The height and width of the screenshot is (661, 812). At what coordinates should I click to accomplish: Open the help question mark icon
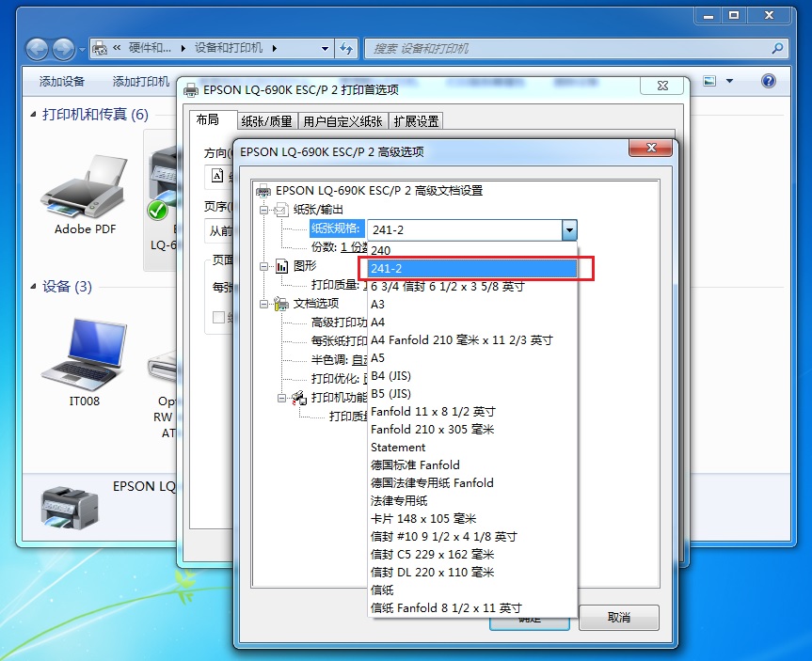click(x=769, y=81)
